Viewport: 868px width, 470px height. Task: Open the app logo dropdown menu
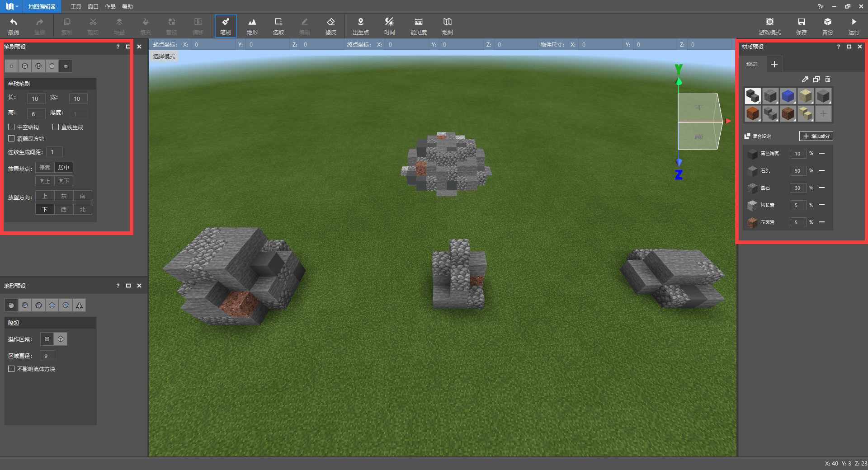[x=12, y=6]
